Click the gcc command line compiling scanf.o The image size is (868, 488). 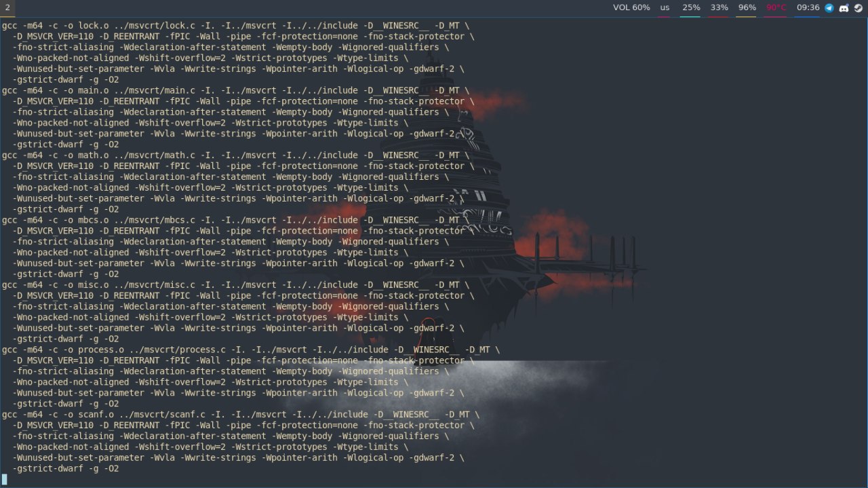click(x=241, y=414)
